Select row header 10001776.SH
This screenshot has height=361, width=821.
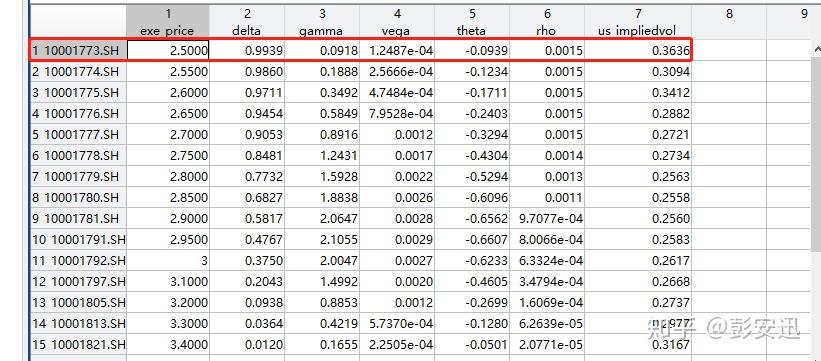pos(78,114)
